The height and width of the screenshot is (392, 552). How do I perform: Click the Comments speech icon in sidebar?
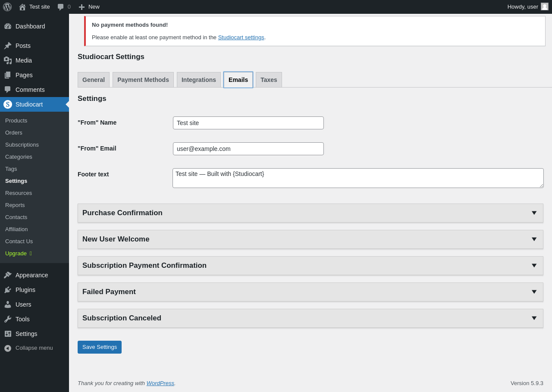(x=8, y=90)
